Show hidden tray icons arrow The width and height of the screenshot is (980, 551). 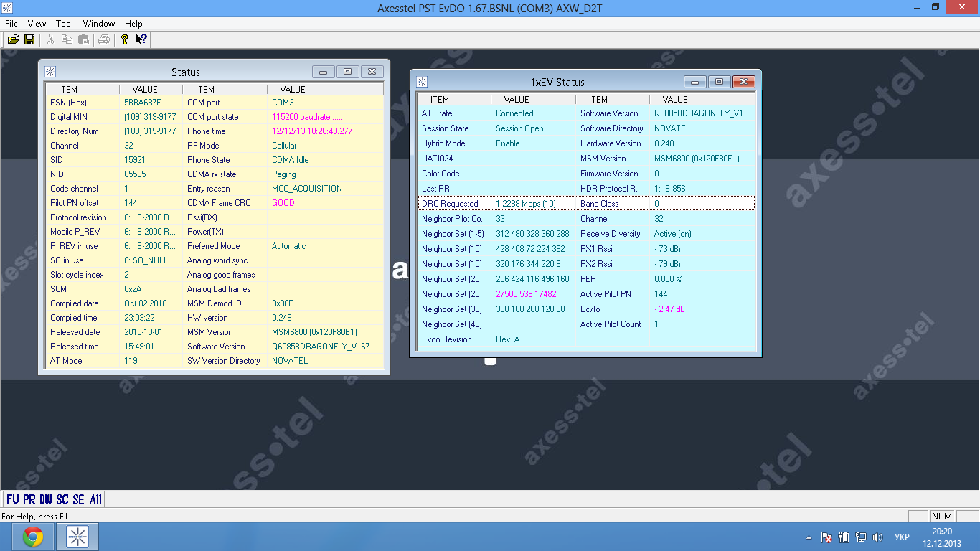click(x=810, y=537)
